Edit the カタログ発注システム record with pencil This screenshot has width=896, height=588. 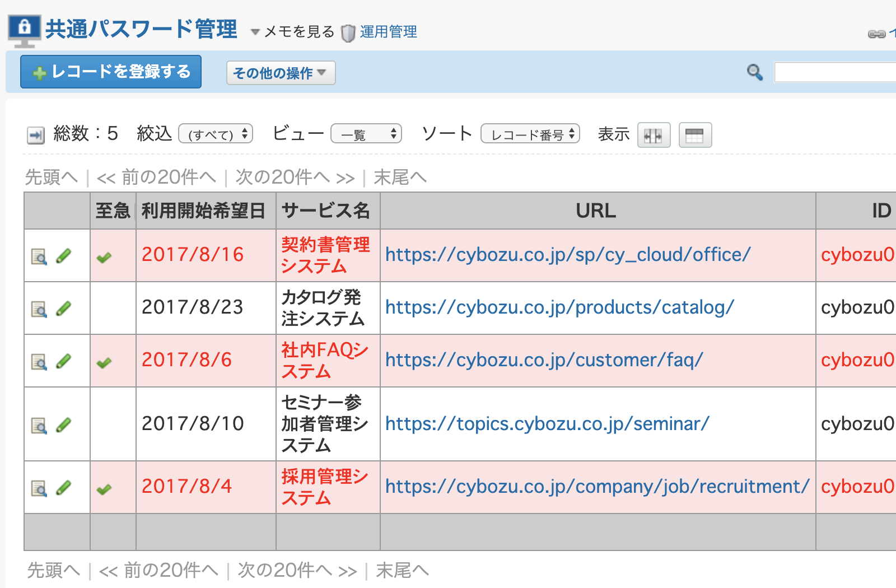(x=64, y=309)
